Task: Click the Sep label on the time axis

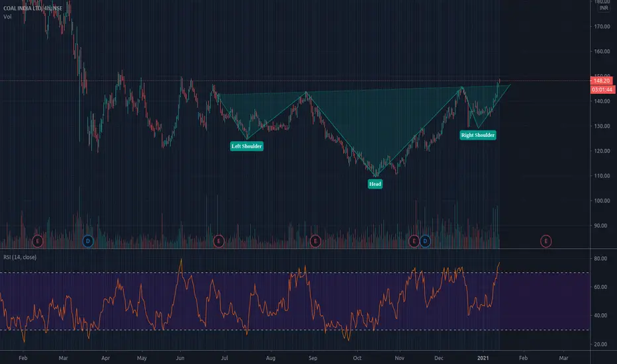Action: pyautogui.click(x=313, y=358)
